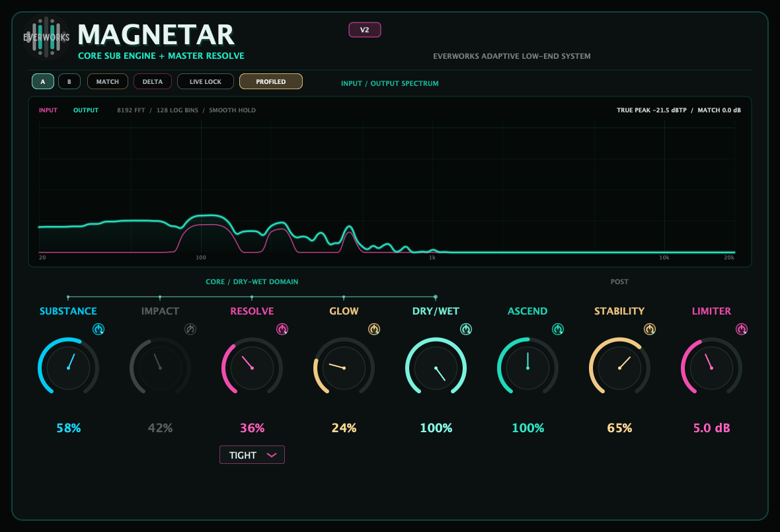Select preset slot A

click(x=43, y=81)
